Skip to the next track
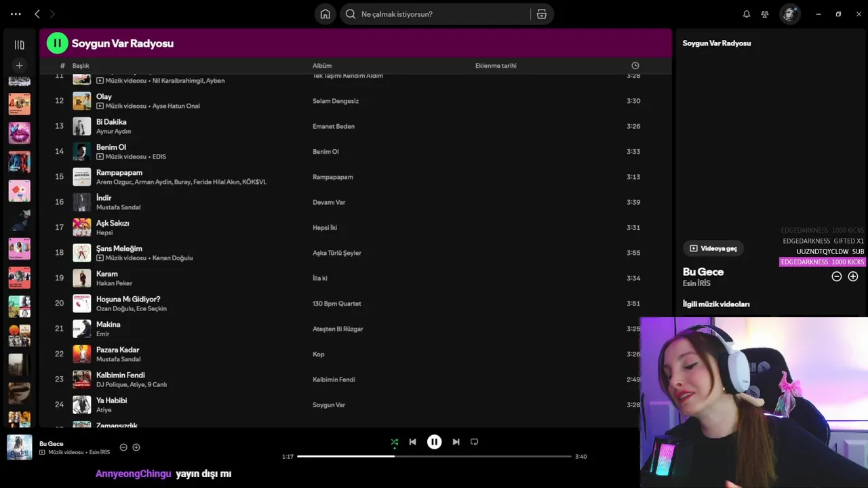 (456, 442)
